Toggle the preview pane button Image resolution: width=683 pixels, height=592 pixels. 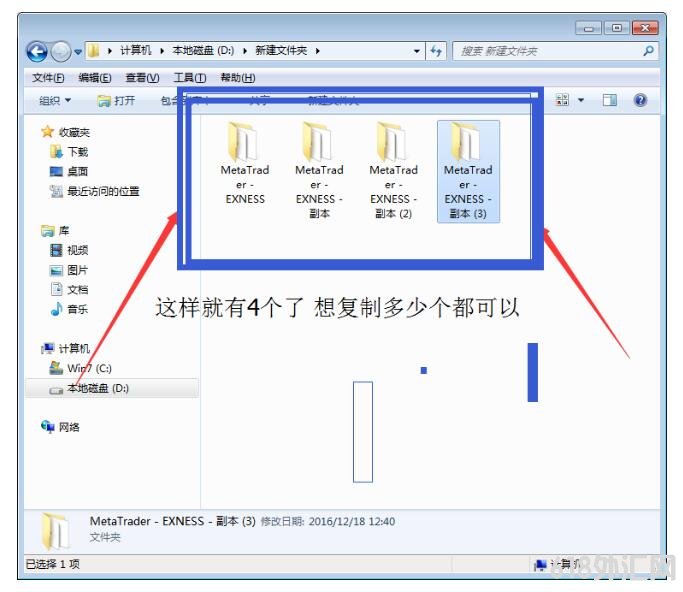[x=609, y=100]
